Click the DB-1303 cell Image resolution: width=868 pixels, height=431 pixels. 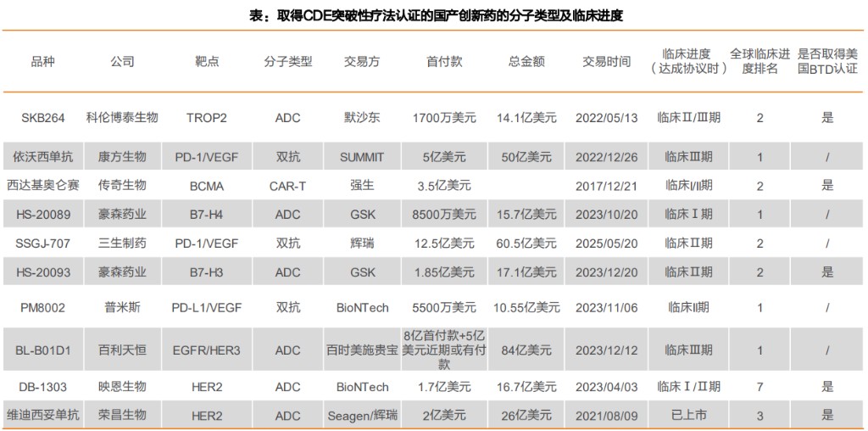[43, 387]
